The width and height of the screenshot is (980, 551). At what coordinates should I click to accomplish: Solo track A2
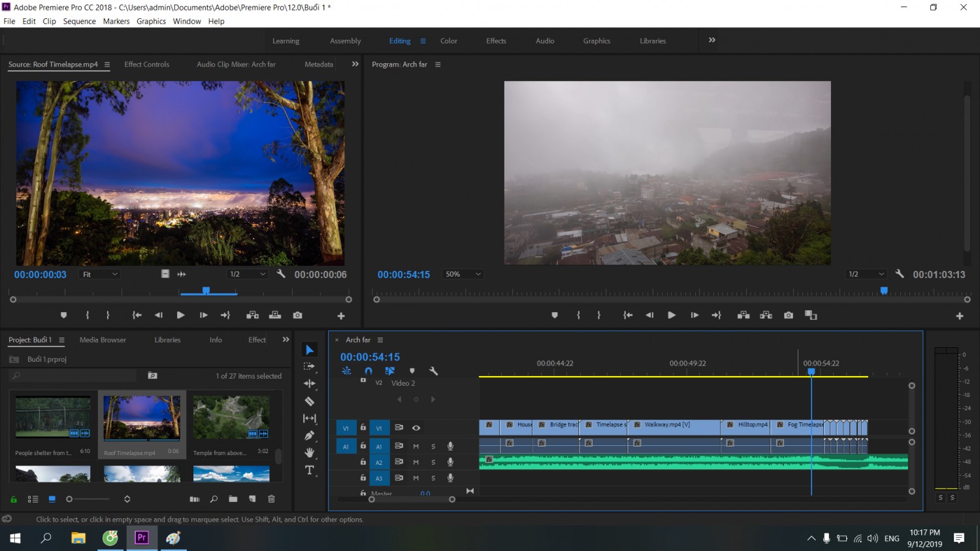pos(433,462)
